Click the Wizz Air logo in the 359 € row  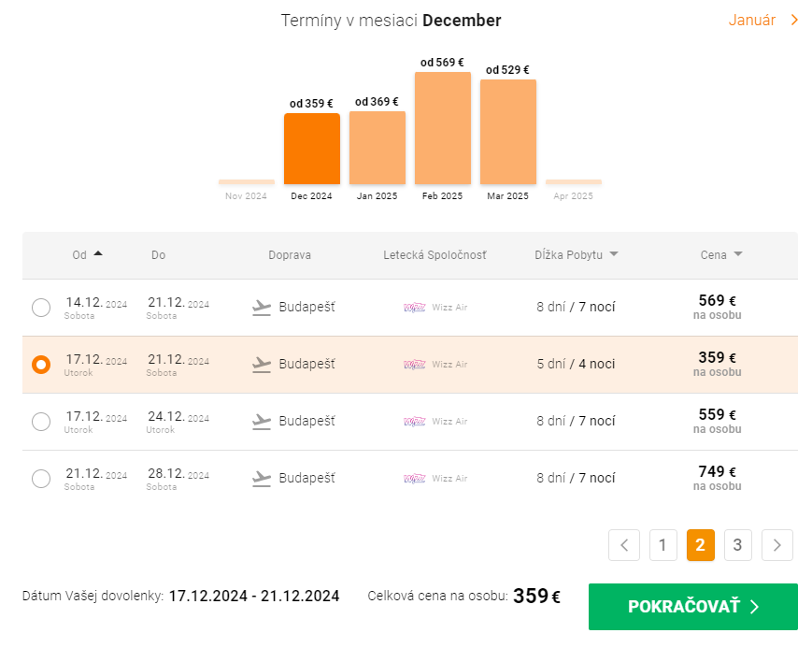pos(414,365)
